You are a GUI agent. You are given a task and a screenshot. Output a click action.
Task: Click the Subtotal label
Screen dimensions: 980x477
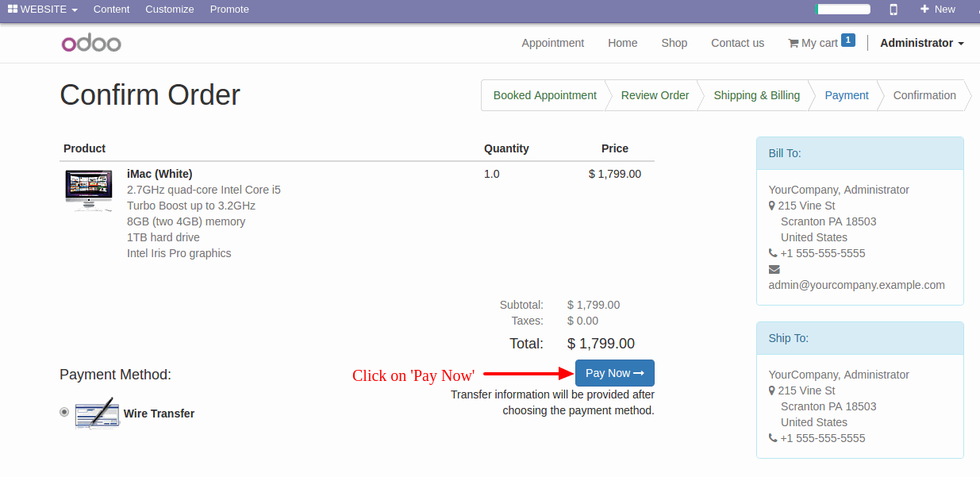coord(521,305)
